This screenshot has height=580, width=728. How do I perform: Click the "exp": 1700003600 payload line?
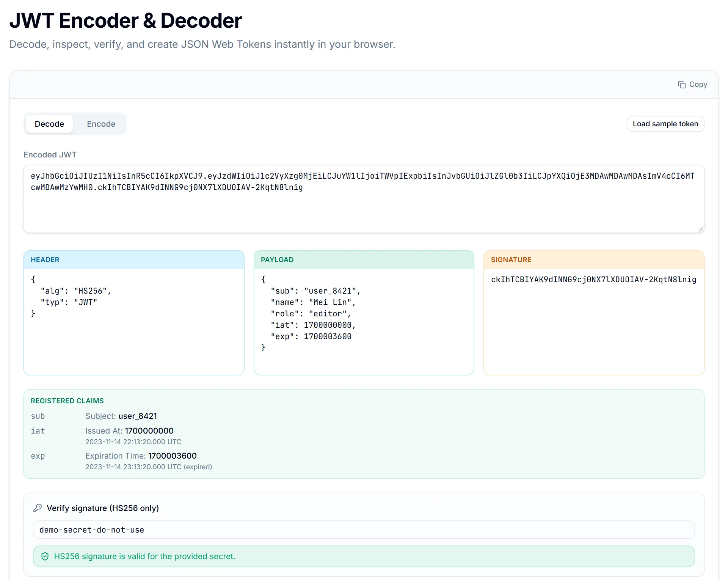pos(311,336)
